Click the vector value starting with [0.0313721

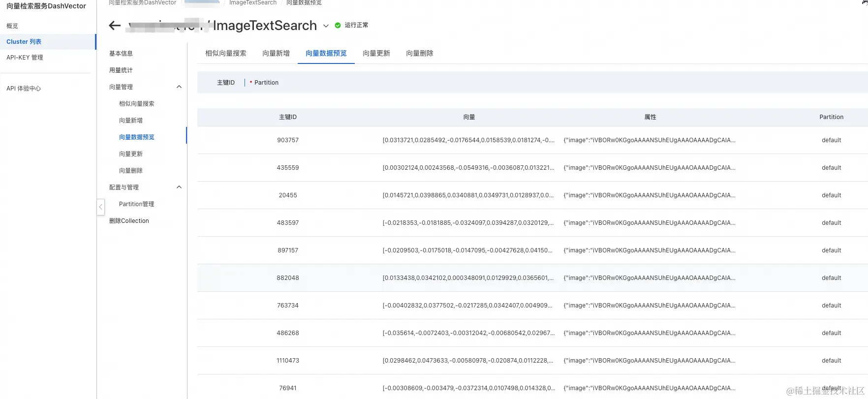tap(468, 140)
